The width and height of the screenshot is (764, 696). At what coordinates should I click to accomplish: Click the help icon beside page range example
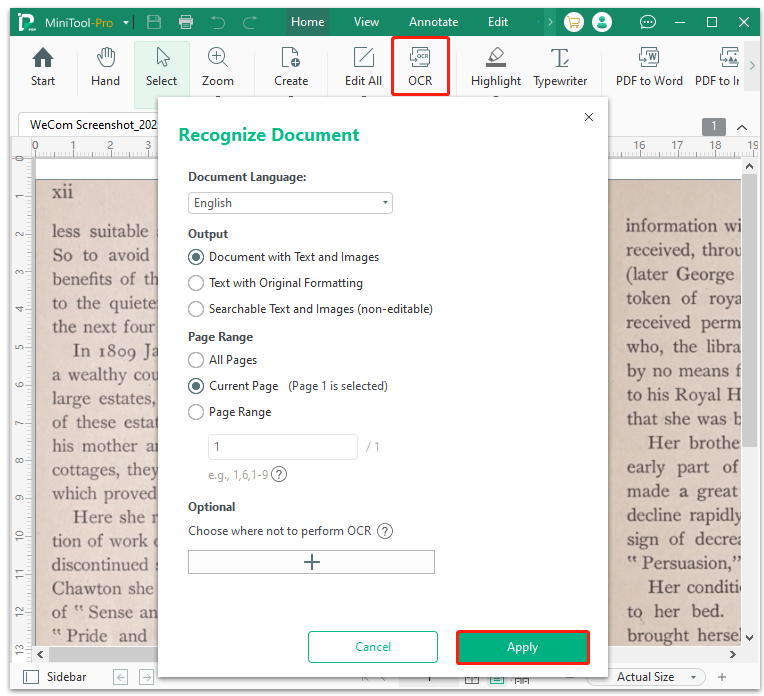279,474
